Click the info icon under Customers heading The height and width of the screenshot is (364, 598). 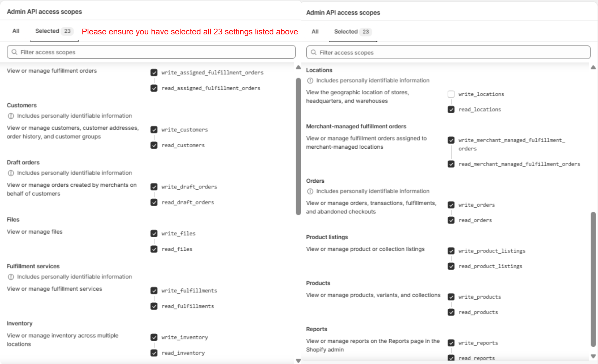11,116
